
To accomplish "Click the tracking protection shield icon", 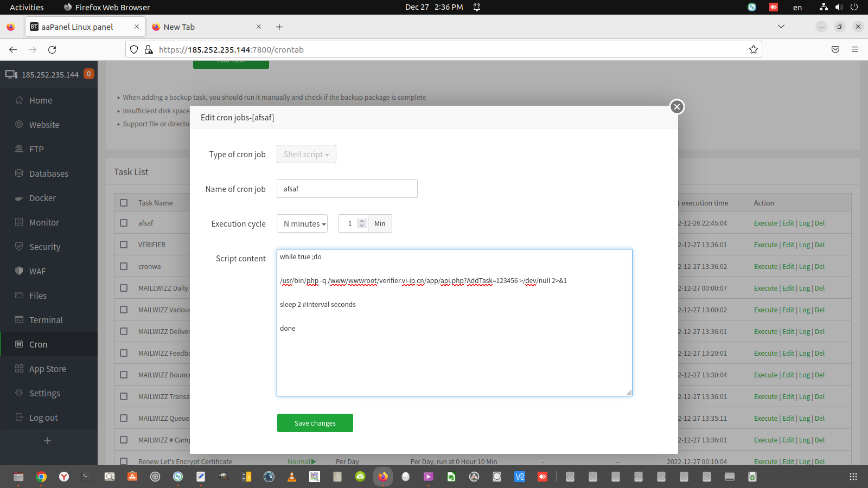I will point(134,49).
